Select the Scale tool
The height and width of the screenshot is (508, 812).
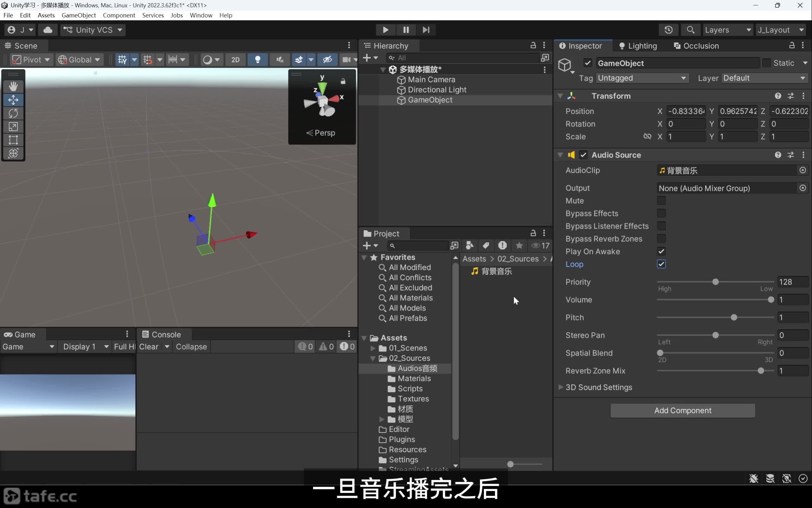pyautogui.click(x=13, y=127)
